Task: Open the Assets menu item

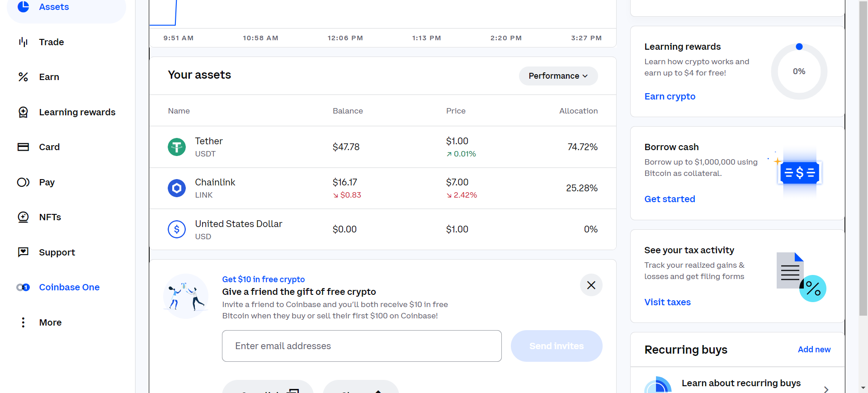Action: pyautogui.click(x=66, y=7)
